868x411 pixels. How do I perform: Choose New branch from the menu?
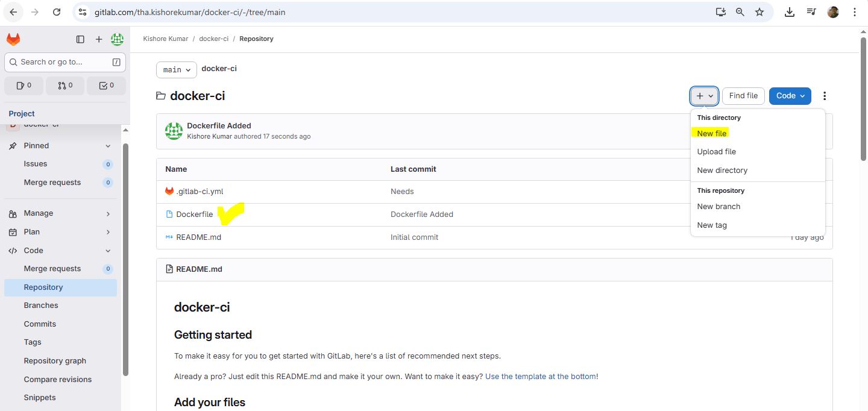[x=719, y=207]
